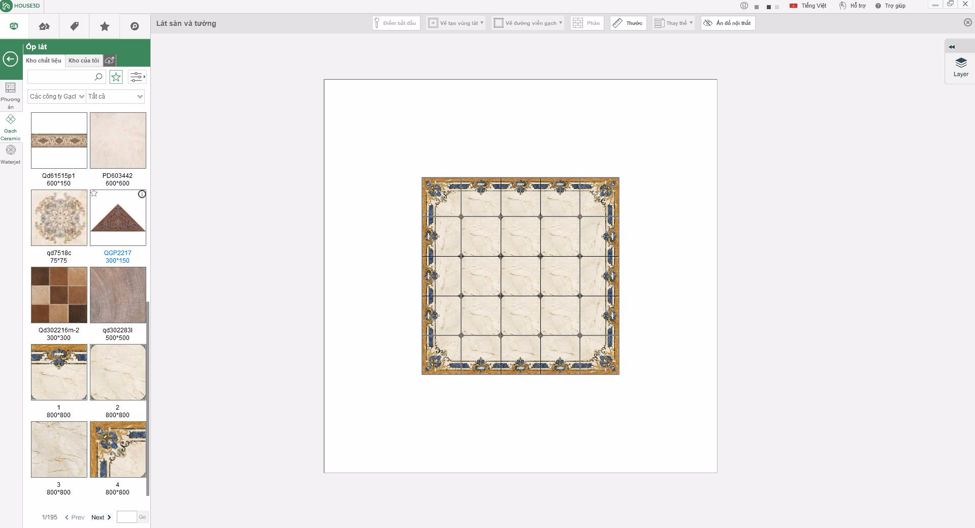The height and width of the screenshot is (528, 975).
Task: Select Qd302216m-2 300*300 tile thumbnail
Action: tap(59, 295)
